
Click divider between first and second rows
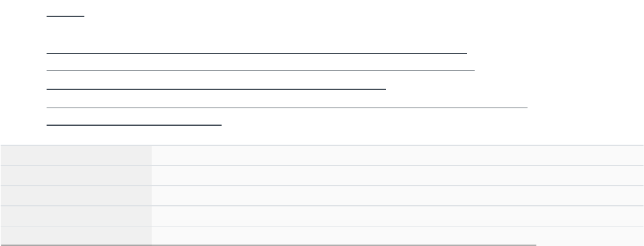click(322, 165)
